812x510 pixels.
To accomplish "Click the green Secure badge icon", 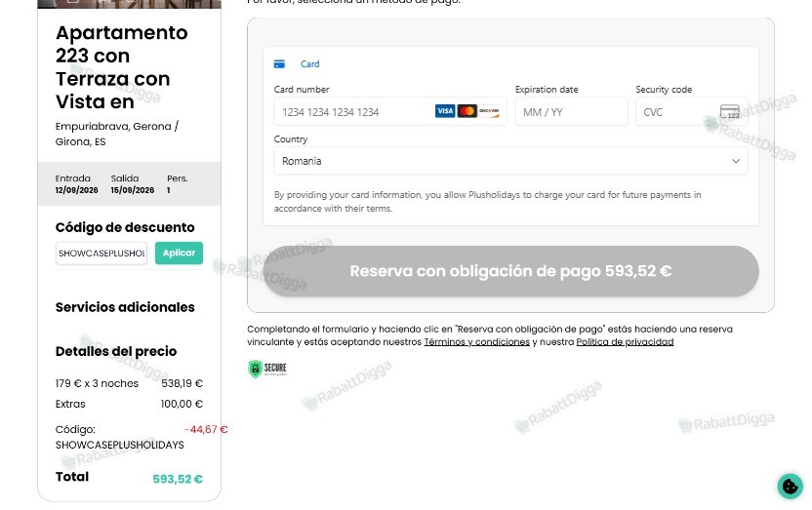I will (267, 369).
